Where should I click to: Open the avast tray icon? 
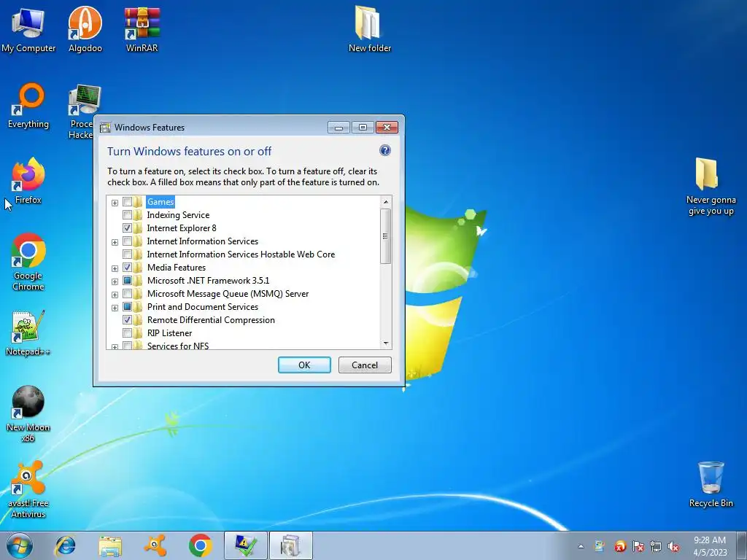point(620,547)
